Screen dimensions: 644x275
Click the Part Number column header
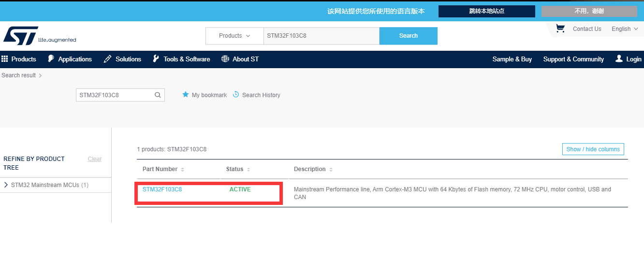pos(160,169)
